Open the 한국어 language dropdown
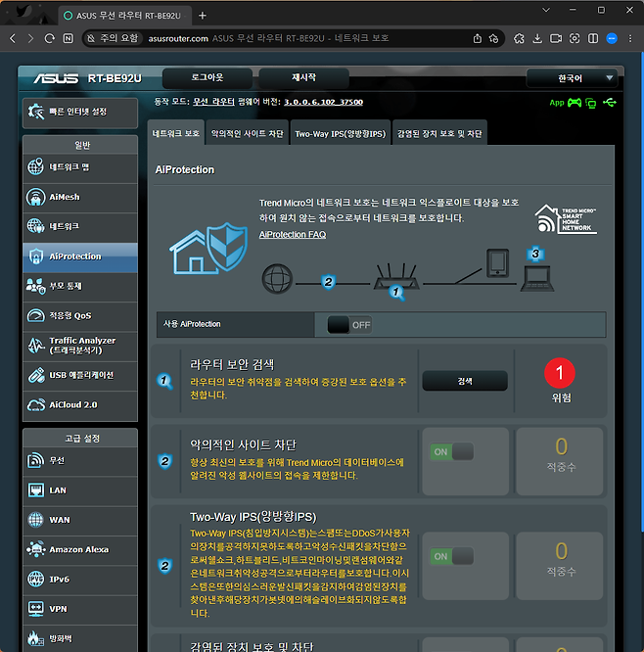Viewport: 644px width, 652px height. (572, 78)
